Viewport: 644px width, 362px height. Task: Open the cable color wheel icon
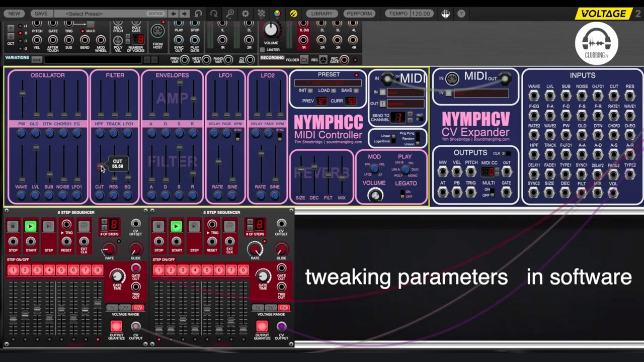click(277, 14)
